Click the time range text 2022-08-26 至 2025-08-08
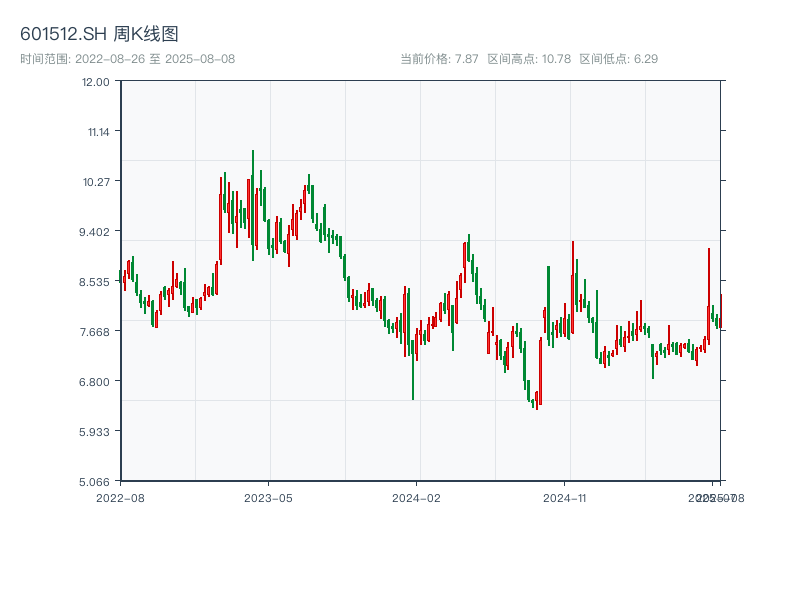This screenshot has width=800, height=600. (x=127, y=59)
